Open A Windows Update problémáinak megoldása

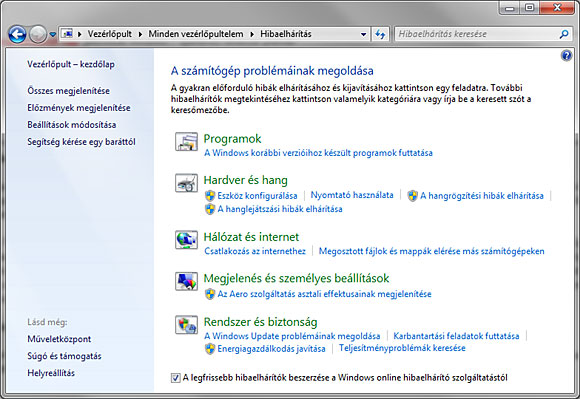point(292,336)
